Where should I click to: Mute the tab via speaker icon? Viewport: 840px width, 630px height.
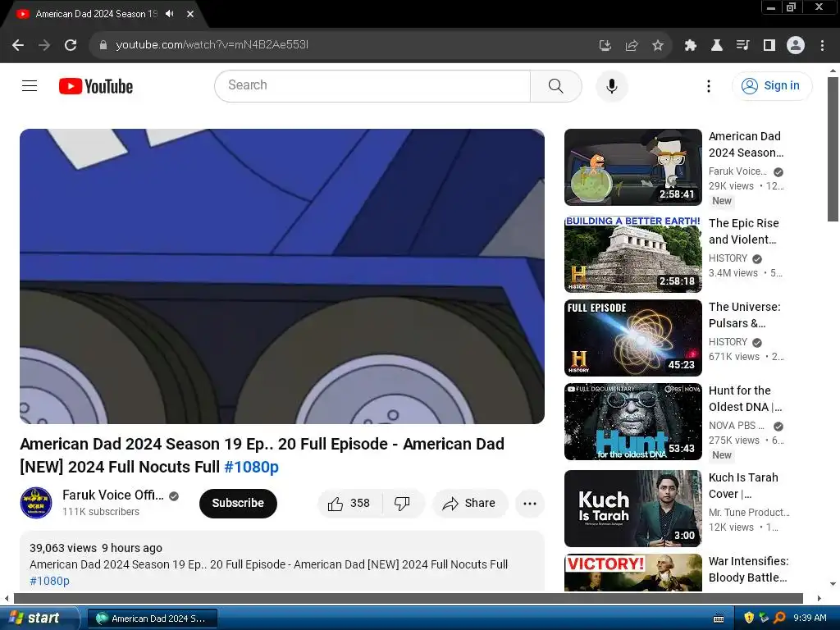tap(170, 14)
